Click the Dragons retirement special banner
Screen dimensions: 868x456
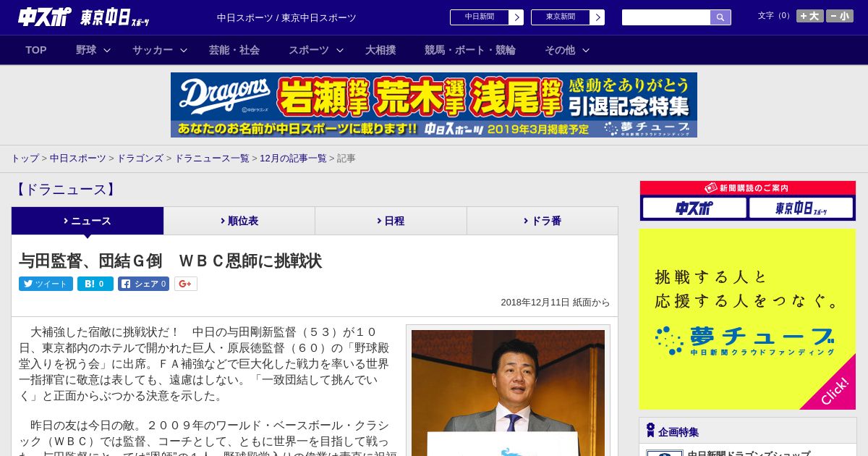click(x=434, y=105)
